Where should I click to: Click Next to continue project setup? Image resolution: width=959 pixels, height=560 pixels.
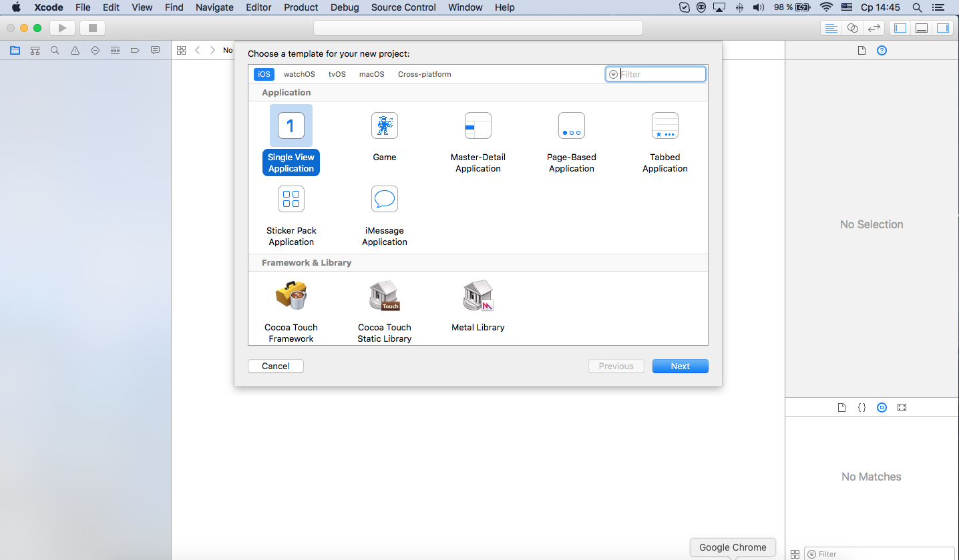click(681, 366)
